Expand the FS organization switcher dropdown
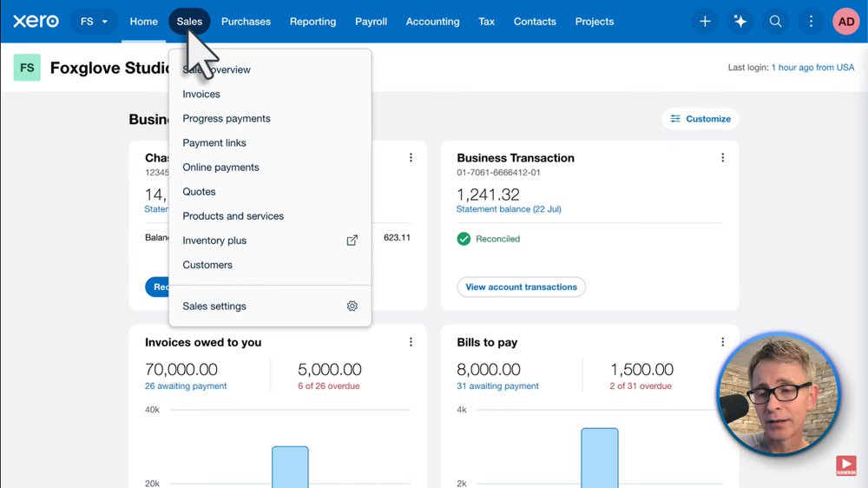868x488 pixels. [95, 22]
